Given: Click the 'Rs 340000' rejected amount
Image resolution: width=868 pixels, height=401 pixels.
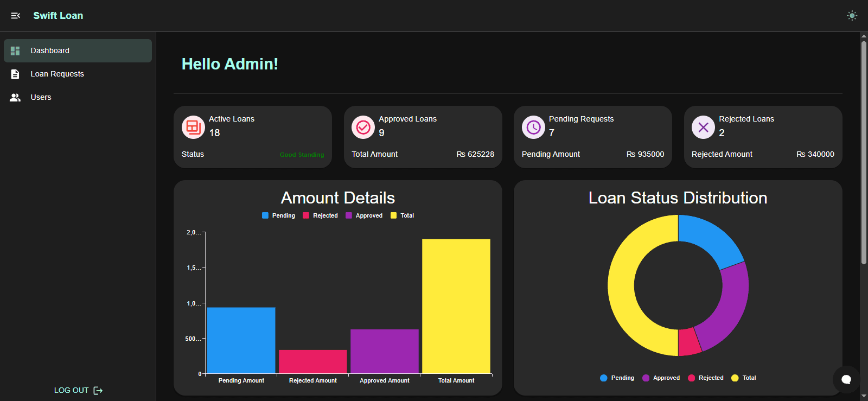Looking at the screenshot, I should click(815, 154).
